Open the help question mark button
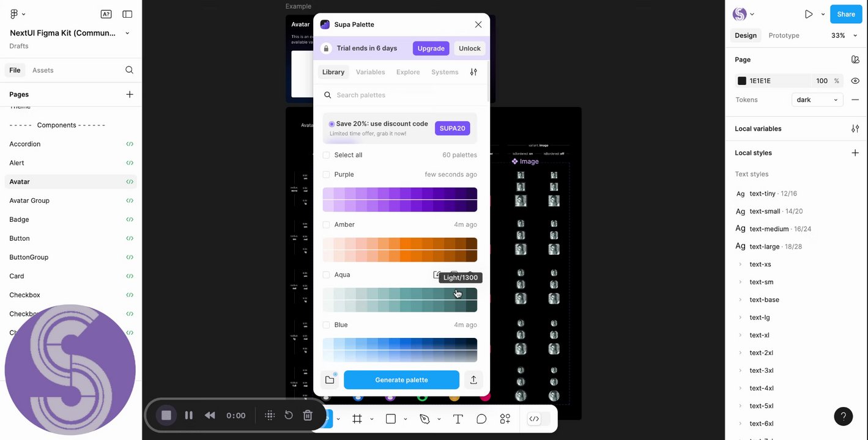Viewport: 868px width, 440px height. 844,417
